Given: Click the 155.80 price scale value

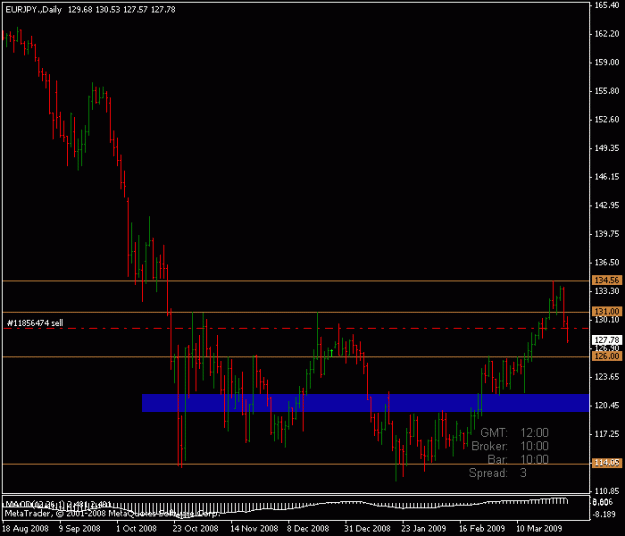Looking at the screenshot, I should (x=607, y=91).
